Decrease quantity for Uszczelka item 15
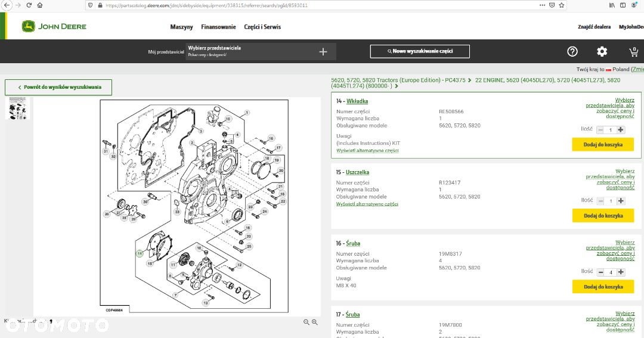Viewport: 644px width, 338px height. tap(601, 201)
